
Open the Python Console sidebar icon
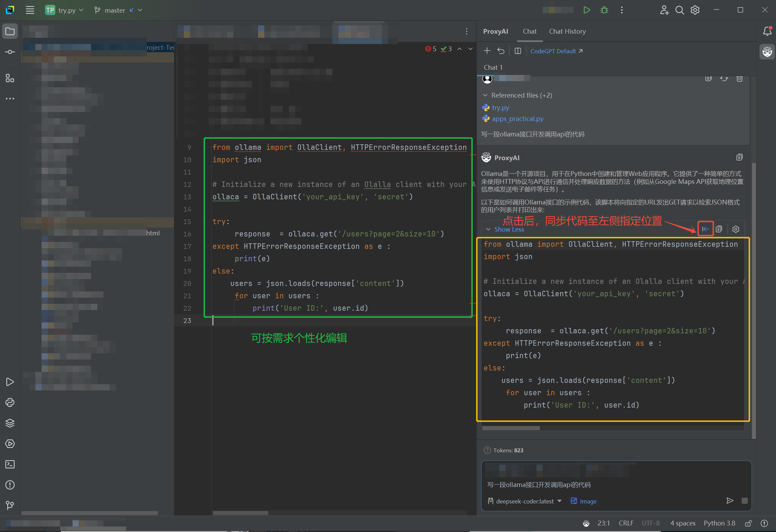10,402
